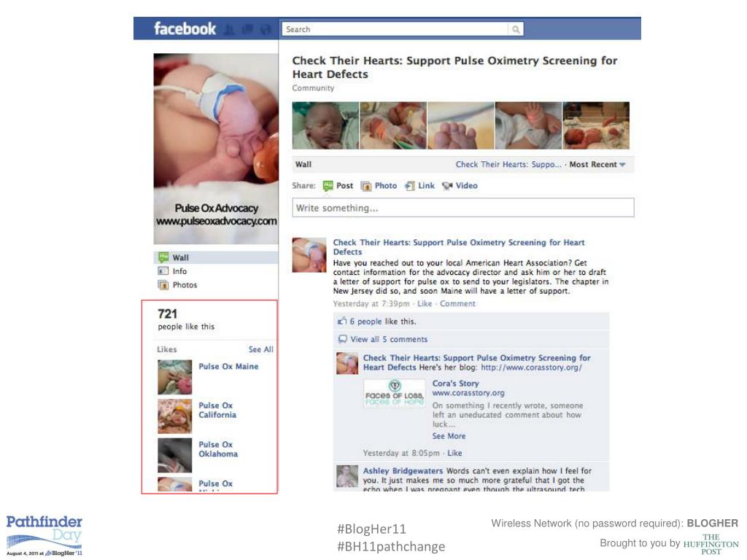Open the notifications globe icon
This screenshot has width=747, height=560.
click(x=266, y=29)
